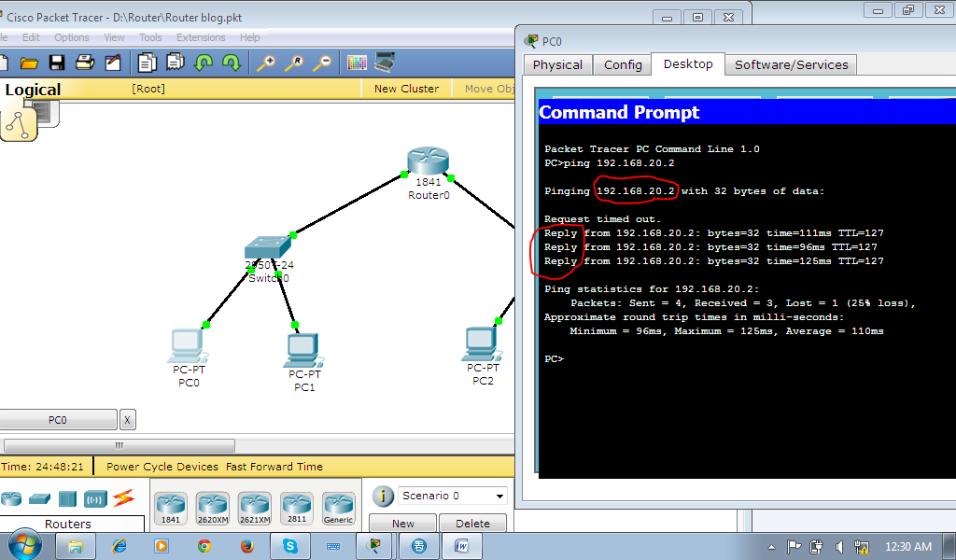Redo the action with the green arrow
The image size is (956, 560).
tap(232, 63)
